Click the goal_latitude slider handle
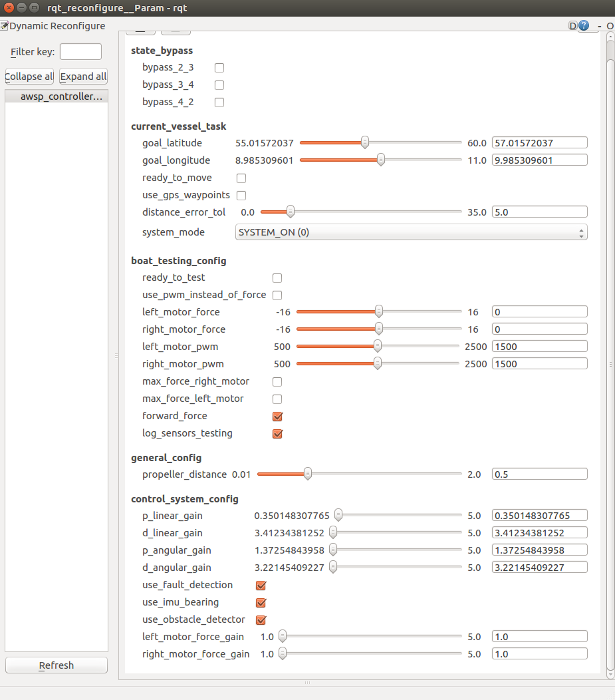This screenshot has width=615, height=700. 365,142
